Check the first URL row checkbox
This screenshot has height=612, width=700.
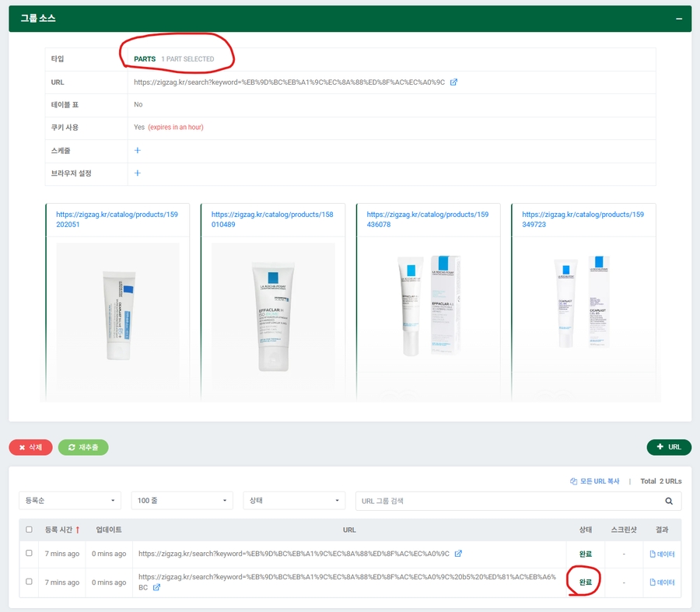[x=30, y=554]
